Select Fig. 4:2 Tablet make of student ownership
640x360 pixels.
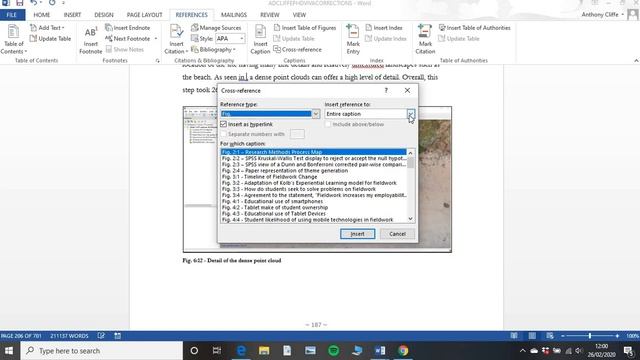pyautogui.click(x=313, y=207)
